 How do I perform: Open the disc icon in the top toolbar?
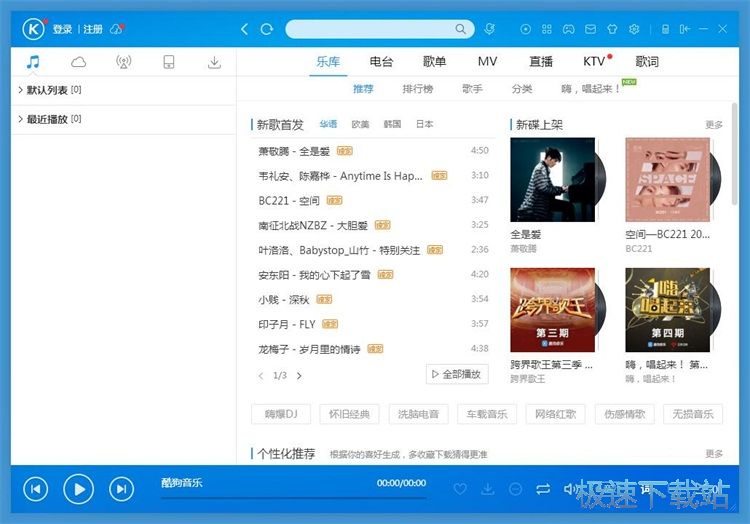(x=525, y=29)
